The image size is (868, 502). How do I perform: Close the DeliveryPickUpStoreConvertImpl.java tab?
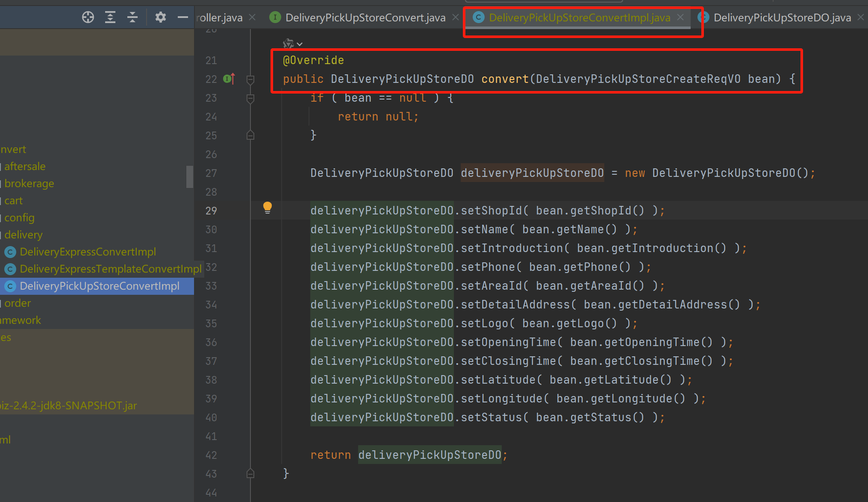pyautogui.click(x=681, y=17)
